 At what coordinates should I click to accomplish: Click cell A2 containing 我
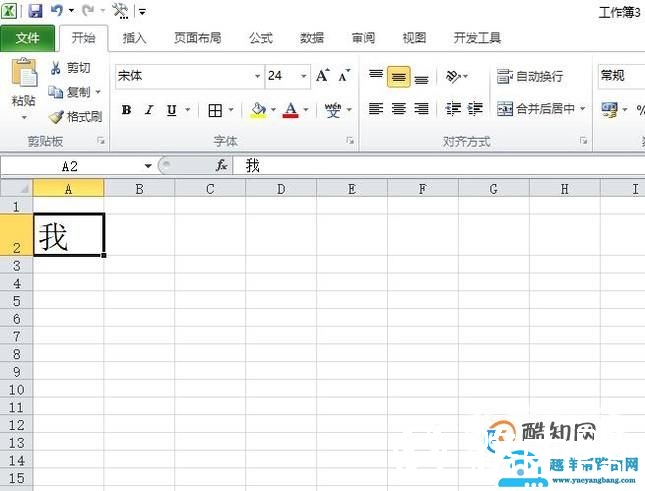pos(68,234)
